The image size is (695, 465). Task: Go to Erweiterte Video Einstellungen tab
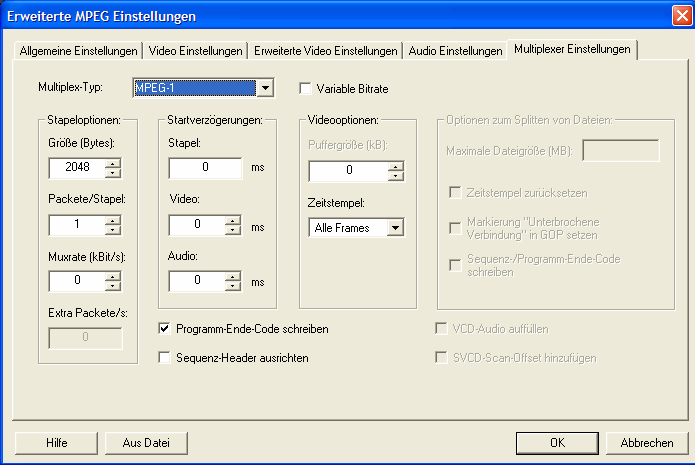pos(326,51)
